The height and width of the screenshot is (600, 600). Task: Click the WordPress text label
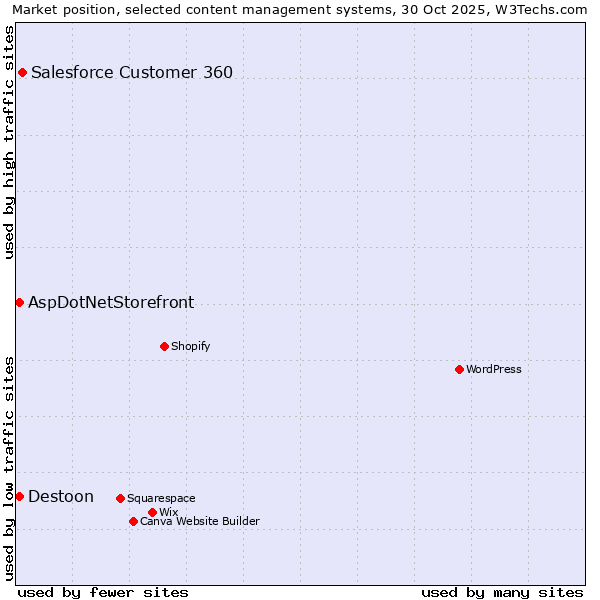[x=493, y=369]
